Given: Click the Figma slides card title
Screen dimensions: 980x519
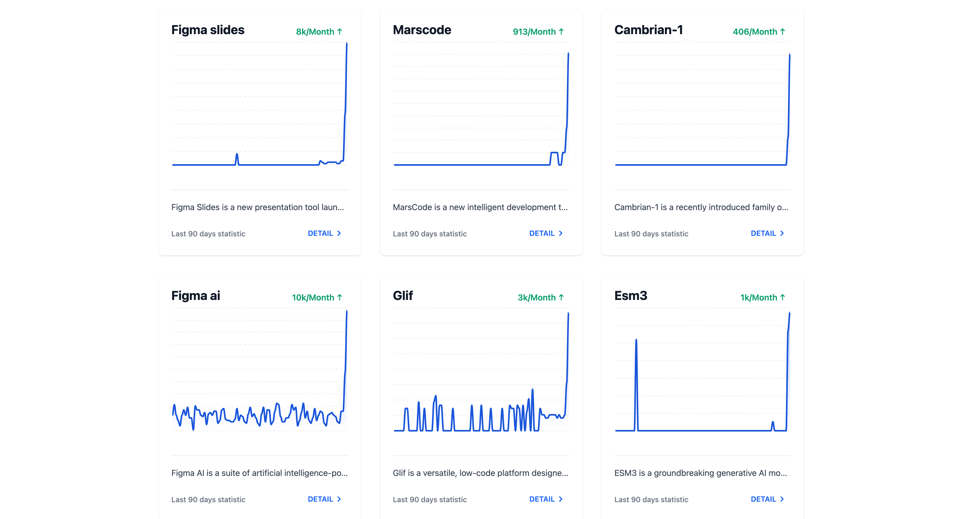Looking at the screenshot, I should 208,30.
